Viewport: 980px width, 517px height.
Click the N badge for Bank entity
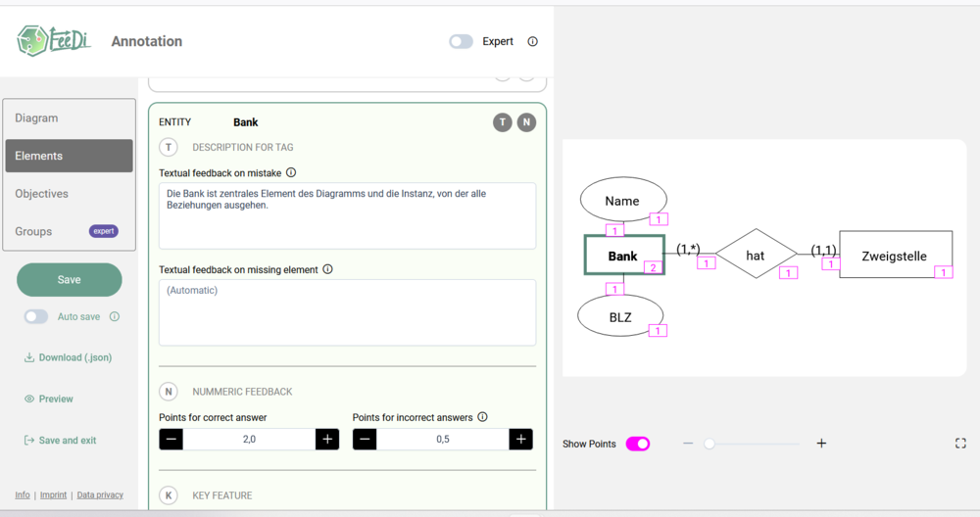coord(526,122)
